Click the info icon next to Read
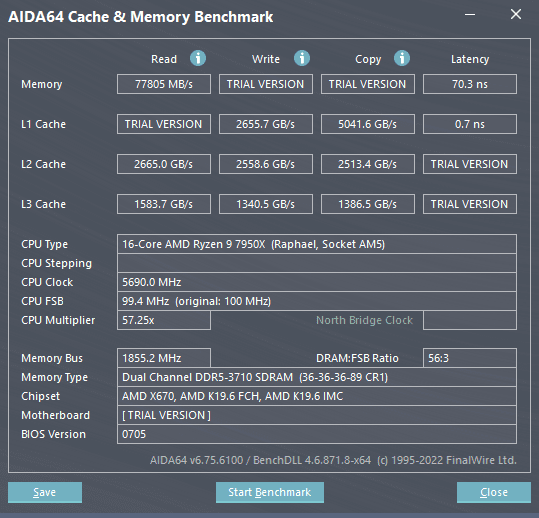Image resolution: width=539 pixels, height=518 pixels. [198, 58]
